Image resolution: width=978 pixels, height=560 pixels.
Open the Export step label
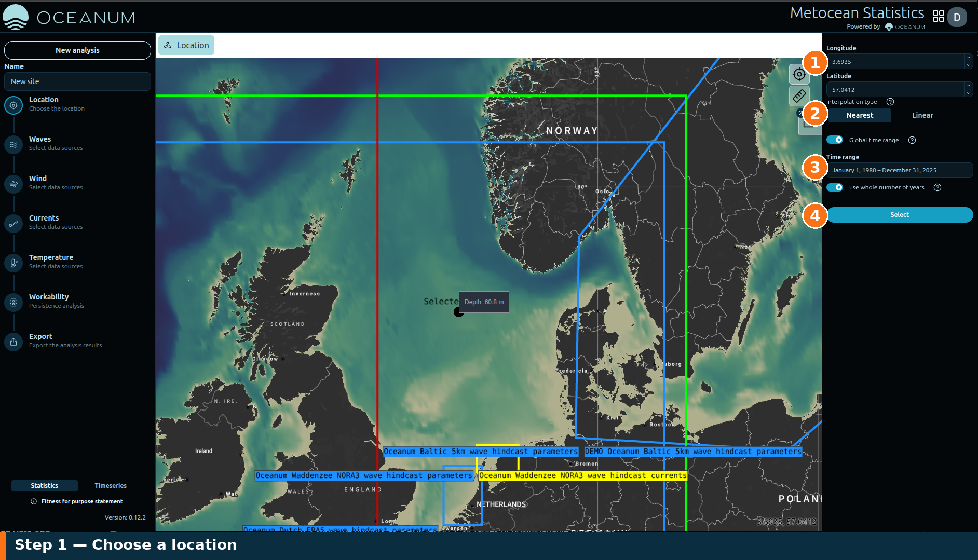point(40,336)
